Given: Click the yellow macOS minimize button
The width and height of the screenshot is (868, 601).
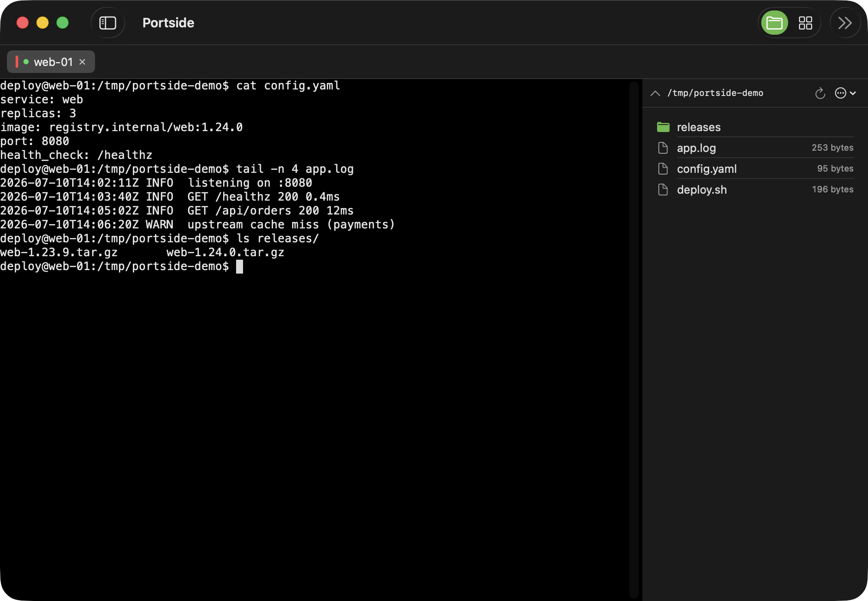Looking at the screenshot, I should 43,23.
